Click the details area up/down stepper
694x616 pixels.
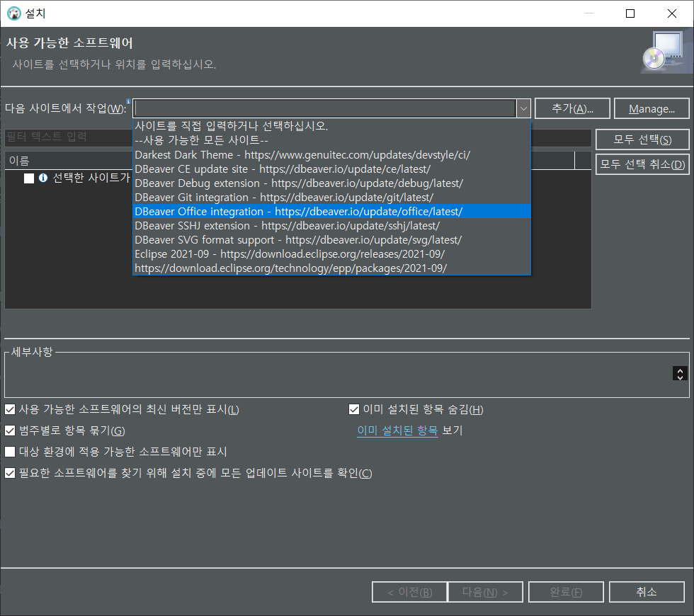[x=680, y=374]
